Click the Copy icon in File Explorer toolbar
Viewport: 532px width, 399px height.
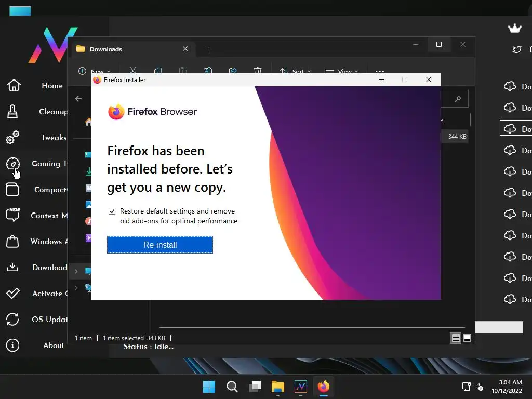point(158,71)
